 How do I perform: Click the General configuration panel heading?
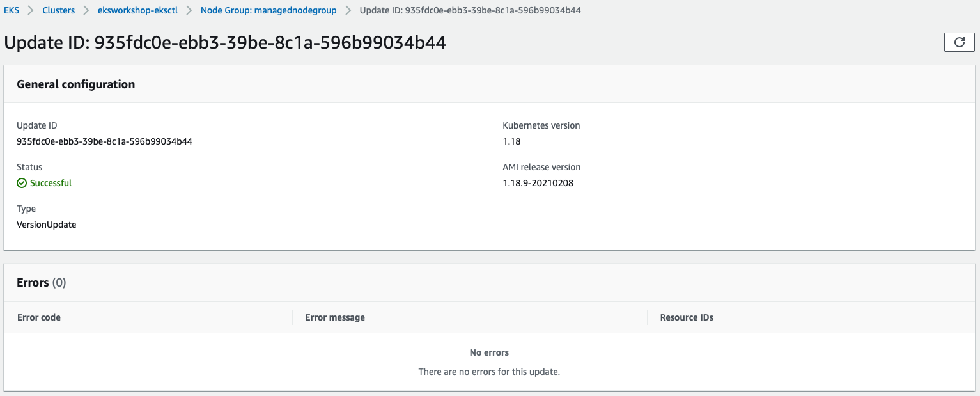point(75,84)
